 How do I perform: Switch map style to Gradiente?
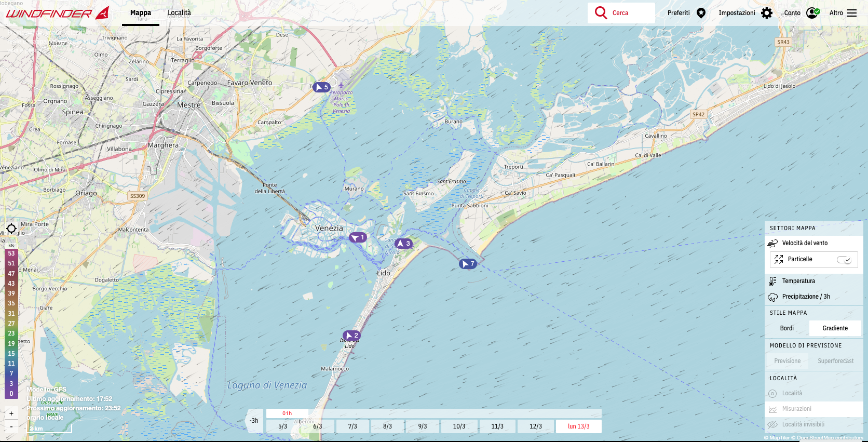click(x=835, y=328)
